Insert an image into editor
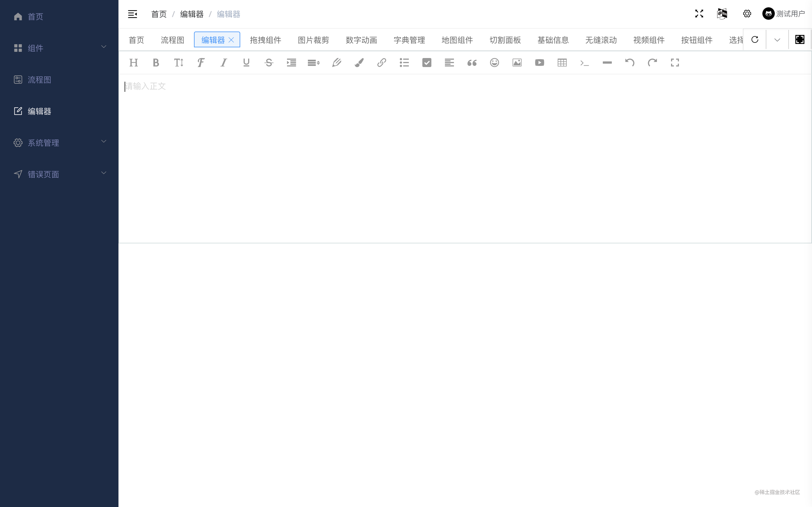 coord(517,63)
